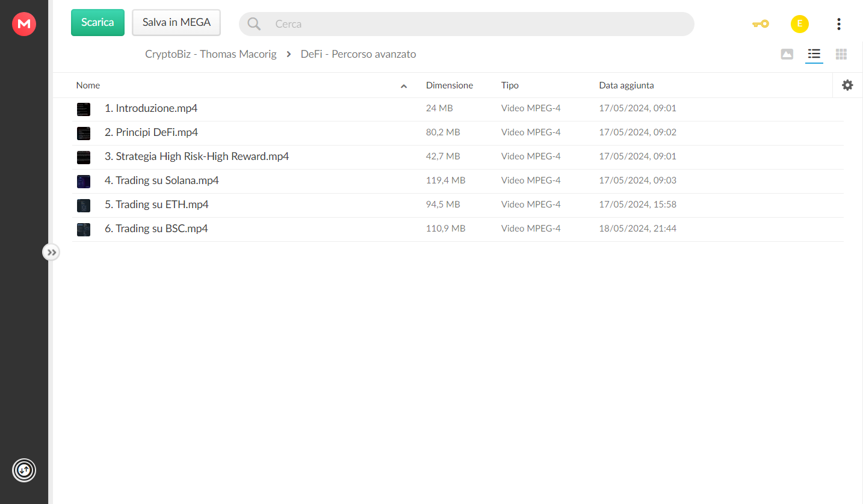This screenshot has width=863, height=504.
Task: Click the Scarica button
Action: 97,22
